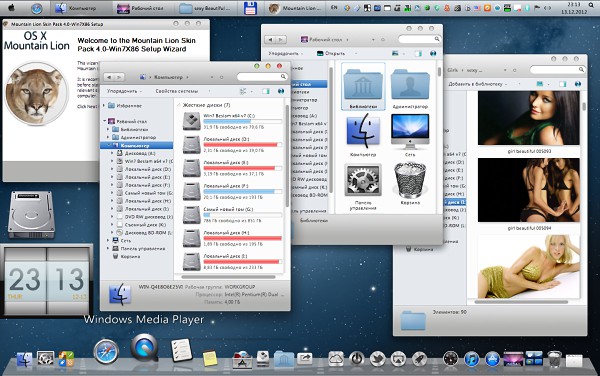Select Локальный диск (E:) in sidebar tree
600x376 pixels.
point(147,177)
